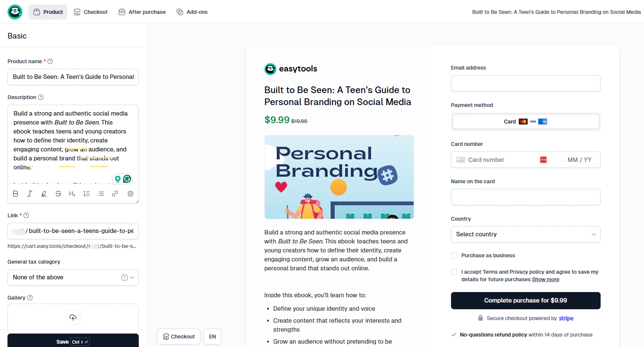Apply H1 heading style
This screenshot has width=644, height=347.
[x=72, y=194]
